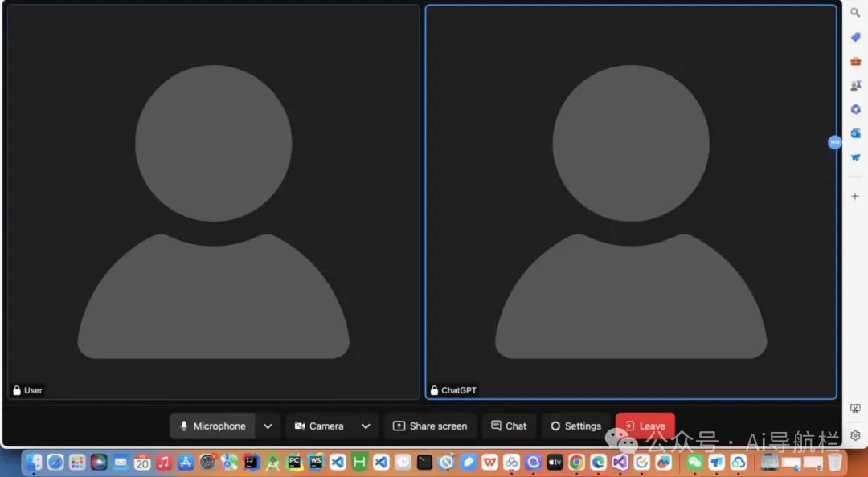
Task: Open the Trash in the Dock
Action: click(x=835, y=462)
